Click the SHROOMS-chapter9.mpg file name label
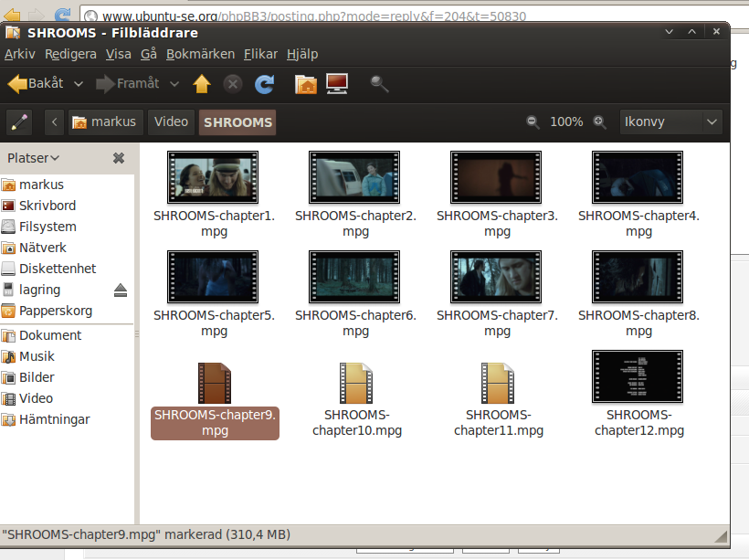 [x=215, y=423]
